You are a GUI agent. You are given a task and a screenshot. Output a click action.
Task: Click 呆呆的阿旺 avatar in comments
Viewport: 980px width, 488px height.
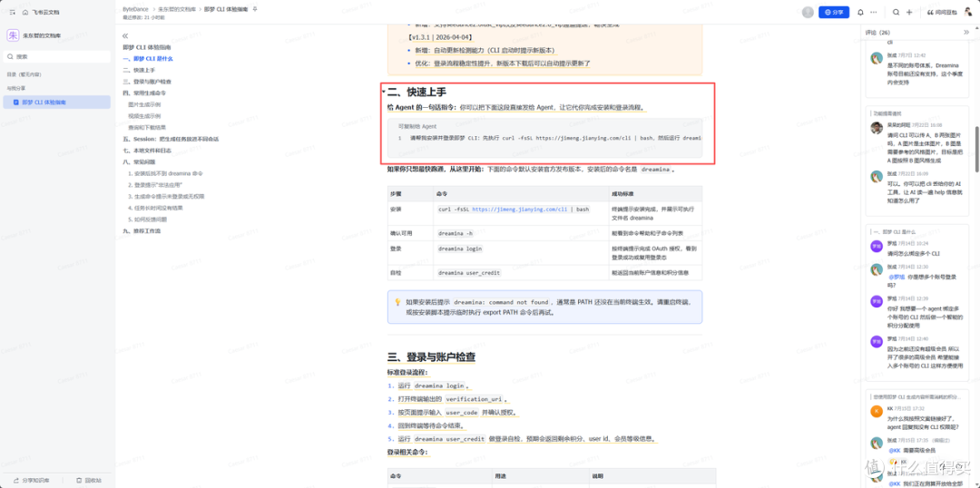(877, 128)
